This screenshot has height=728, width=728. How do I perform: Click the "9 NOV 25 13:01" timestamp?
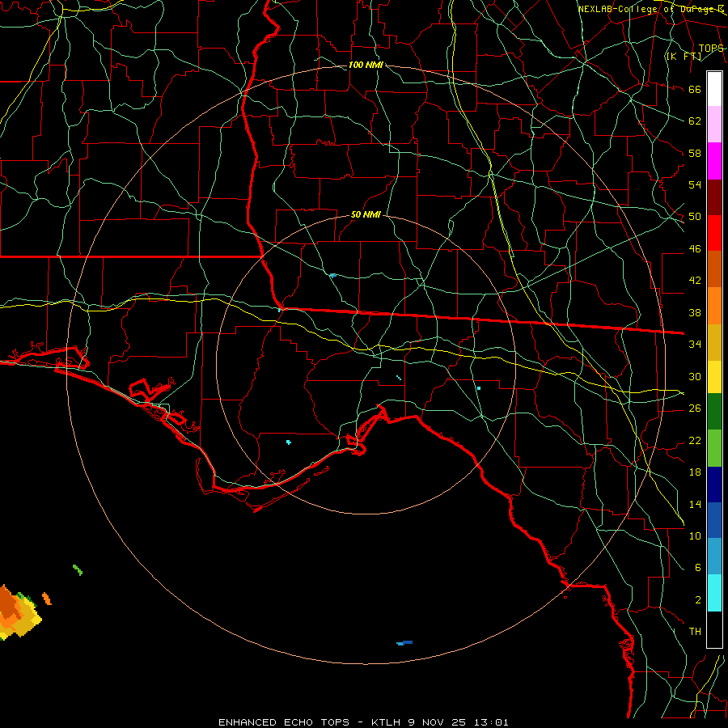point(459,722)
